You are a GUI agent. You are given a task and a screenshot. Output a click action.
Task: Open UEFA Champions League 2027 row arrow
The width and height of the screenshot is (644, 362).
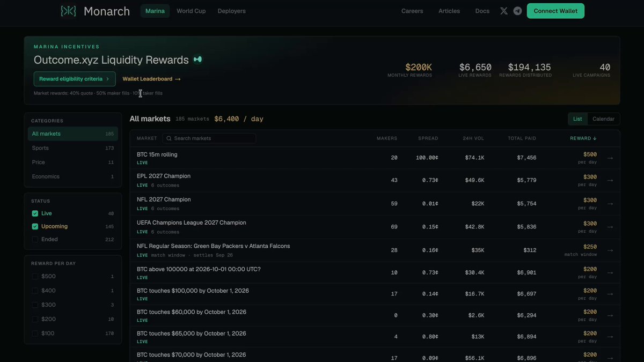click(610, 227)
